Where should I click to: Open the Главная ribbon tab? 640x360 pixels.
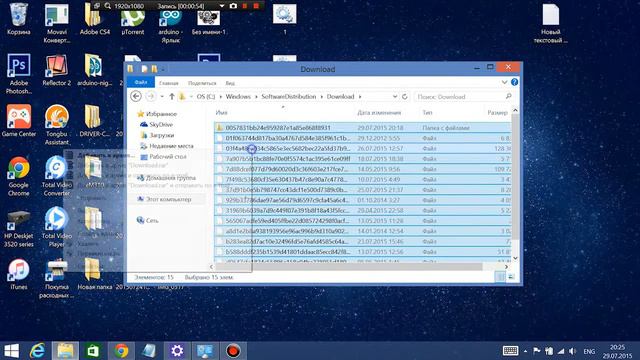coord(169,83)
